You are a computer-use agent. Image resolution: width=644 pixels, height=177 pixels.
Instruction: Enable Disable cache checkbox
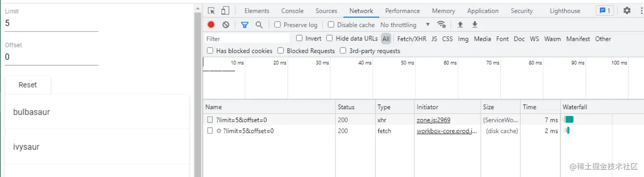tap(331, 25)
